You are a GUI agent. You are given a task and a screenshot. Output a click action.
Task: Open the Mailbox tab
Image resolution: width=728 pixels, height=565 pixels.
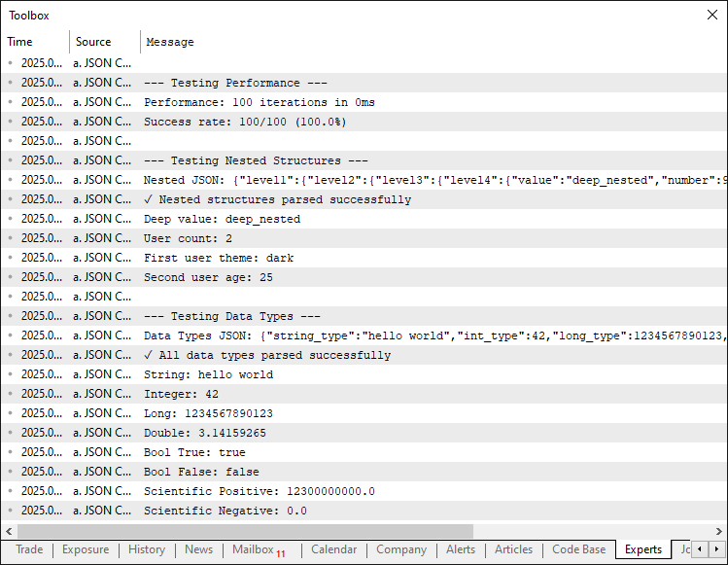coord(260,549)
